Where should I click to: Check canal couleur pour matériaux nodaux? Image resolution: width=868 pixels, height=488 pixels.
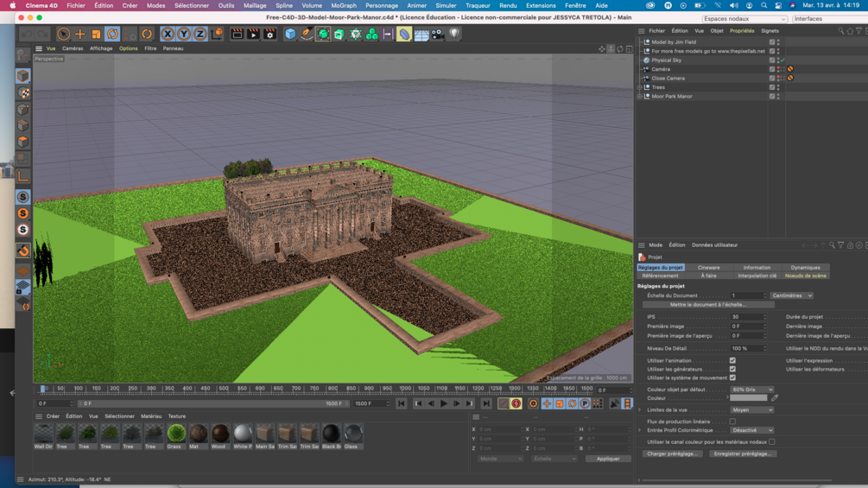[x=771, y=442]
